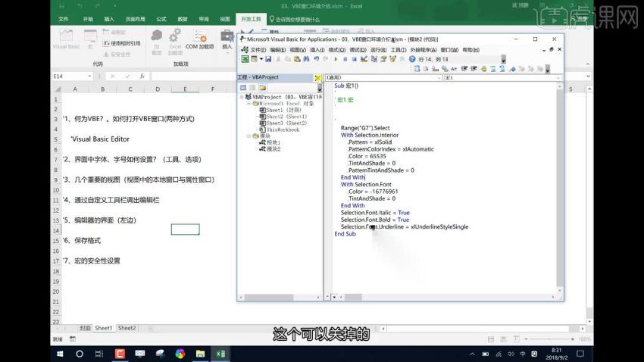Save the VBA project with floppy disk icon
The height and width of the screenshot is (362, 644).
268,59
